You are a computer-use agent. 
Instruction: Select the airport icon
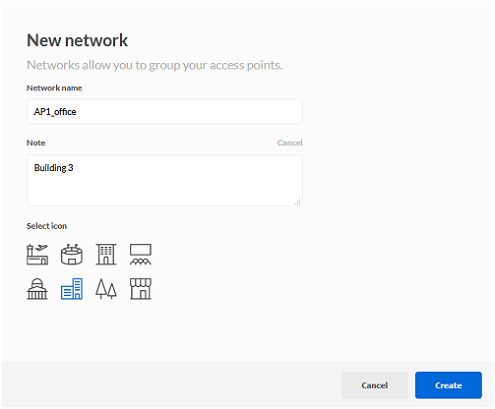pyautogui.click(x=37, y=255)
